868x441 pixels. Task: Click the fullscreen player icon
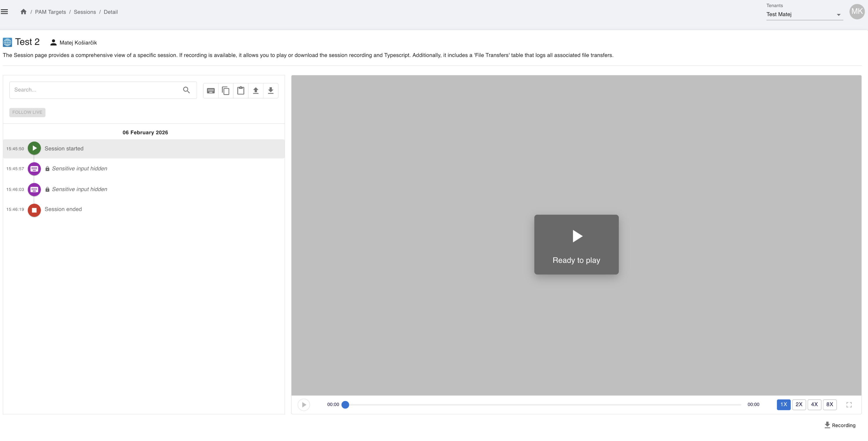pos(849,405)
